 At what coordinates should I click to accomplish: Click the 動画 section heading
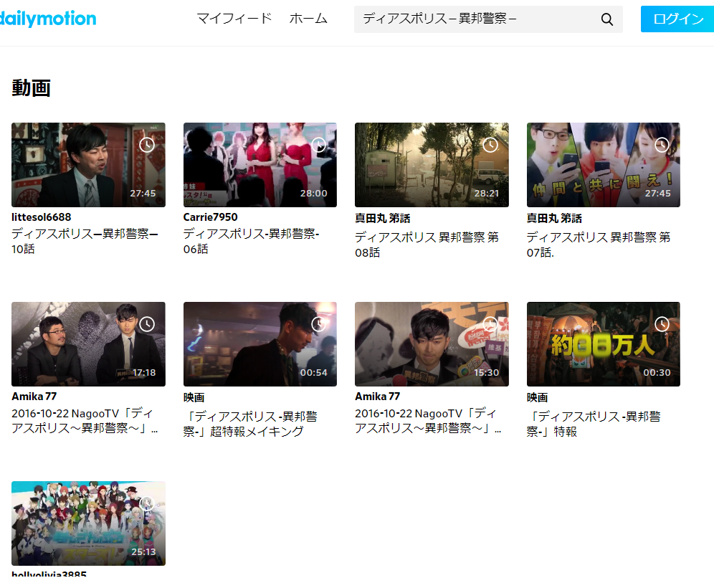point(31,88)
